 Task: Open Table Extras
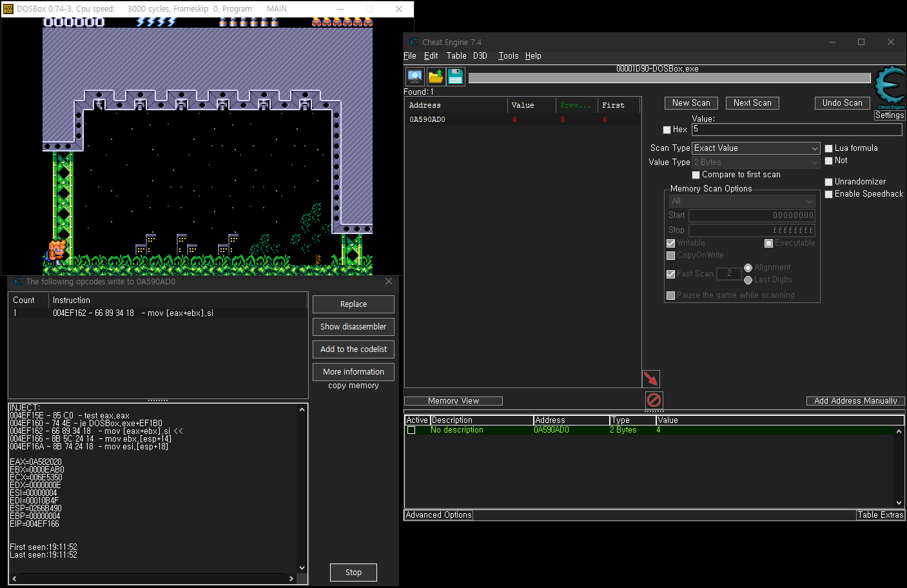pyautogui.click(x=881, y=515)
